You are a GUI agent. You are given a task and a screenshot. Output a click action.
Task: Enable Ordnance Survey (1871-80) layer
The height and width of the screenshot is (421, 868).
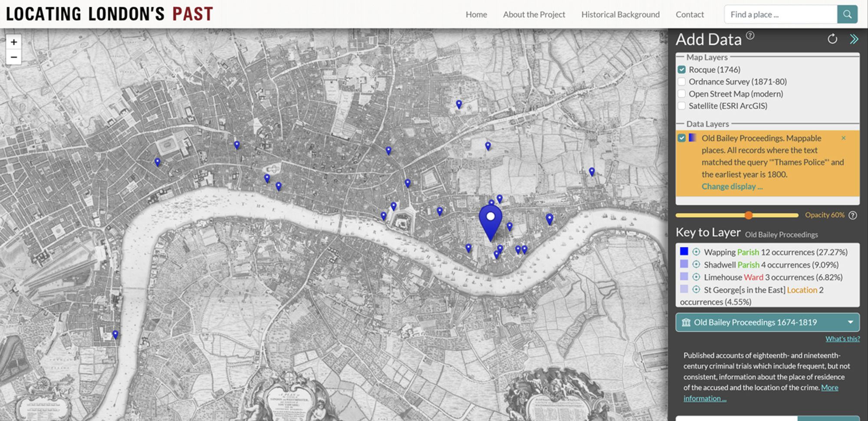[x=682, y=82]
